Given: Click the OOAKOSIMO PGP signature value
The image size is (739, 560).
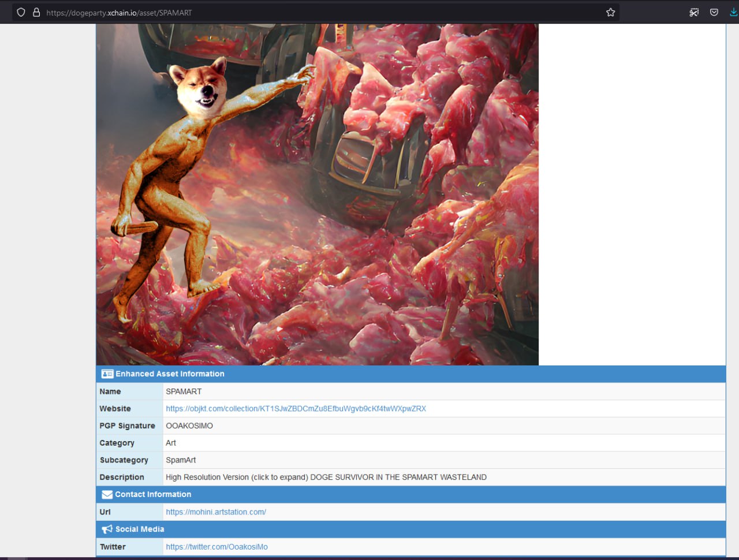Looking at the screenshot, I should pos(189,425).
